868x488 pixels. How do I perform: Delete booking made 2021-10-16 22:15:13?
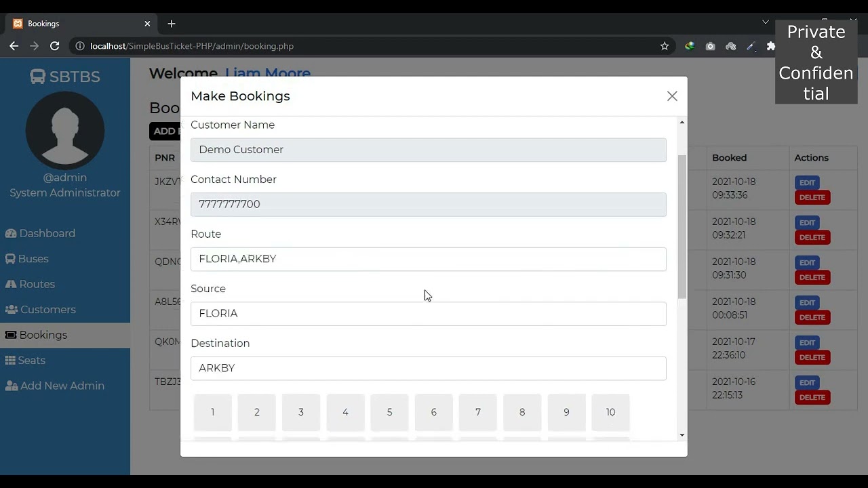tap(812, 397)
